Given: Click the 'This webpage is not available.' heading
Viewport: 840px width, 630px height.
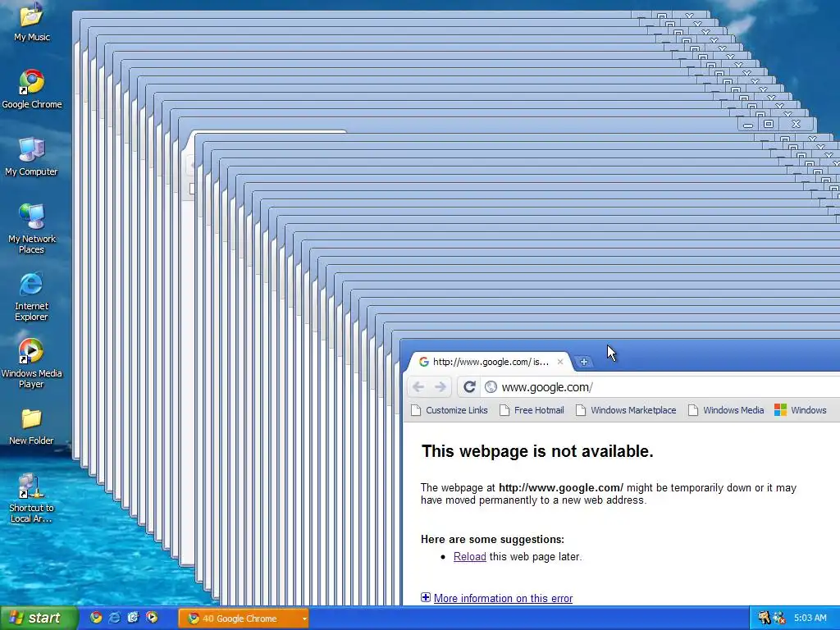Looking at the screenshot, I should [537, 451].
